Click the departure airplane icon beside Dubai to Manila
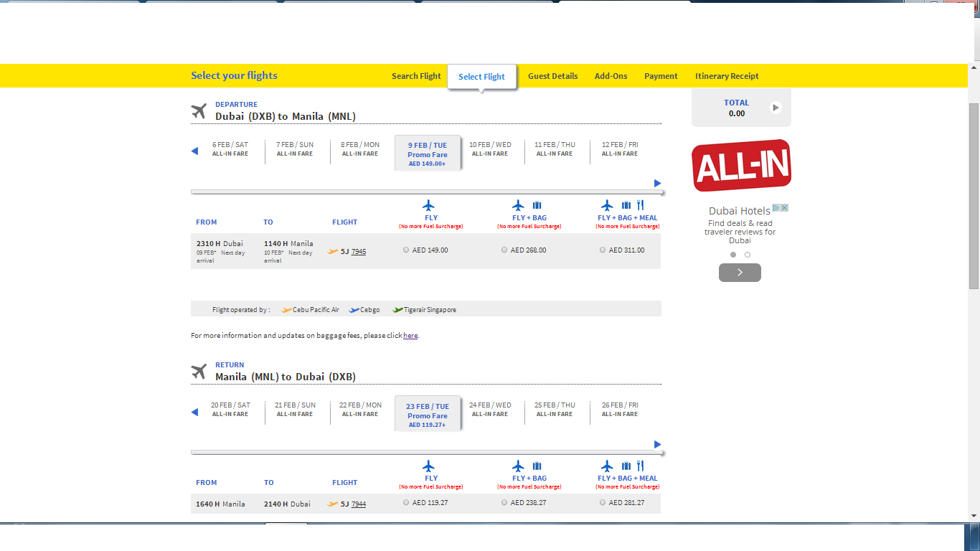Viewport: 980px width, 551px height. pos(199,111)
